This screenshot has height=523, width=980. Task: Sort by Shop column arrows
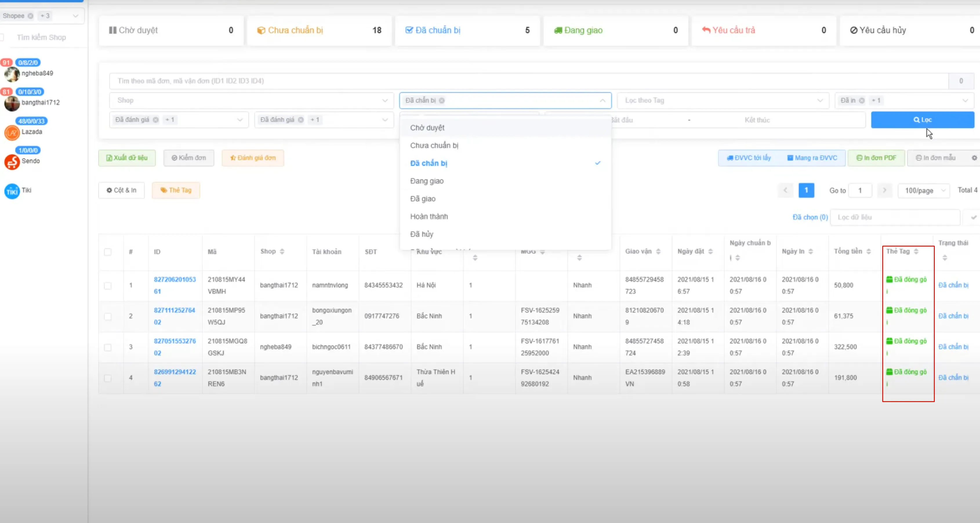tap(282, 251)
